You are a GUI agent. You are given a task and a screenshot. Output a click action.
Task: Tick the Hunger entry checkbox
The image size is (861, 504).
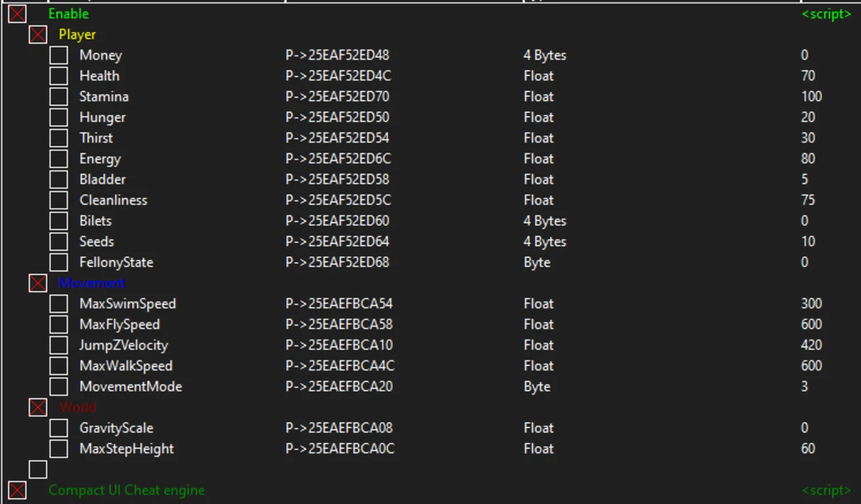click(59, 117)
